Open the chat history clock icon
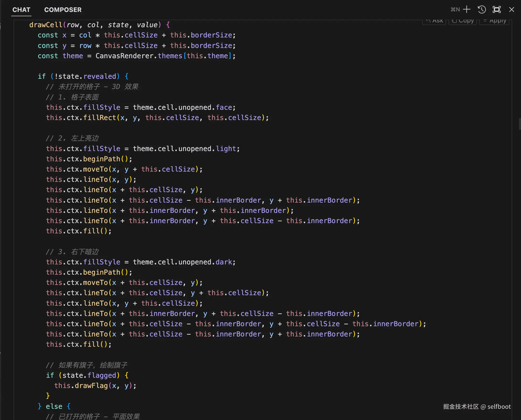The width and height of the screenshot is (521, 420). [x=482, y=10]
